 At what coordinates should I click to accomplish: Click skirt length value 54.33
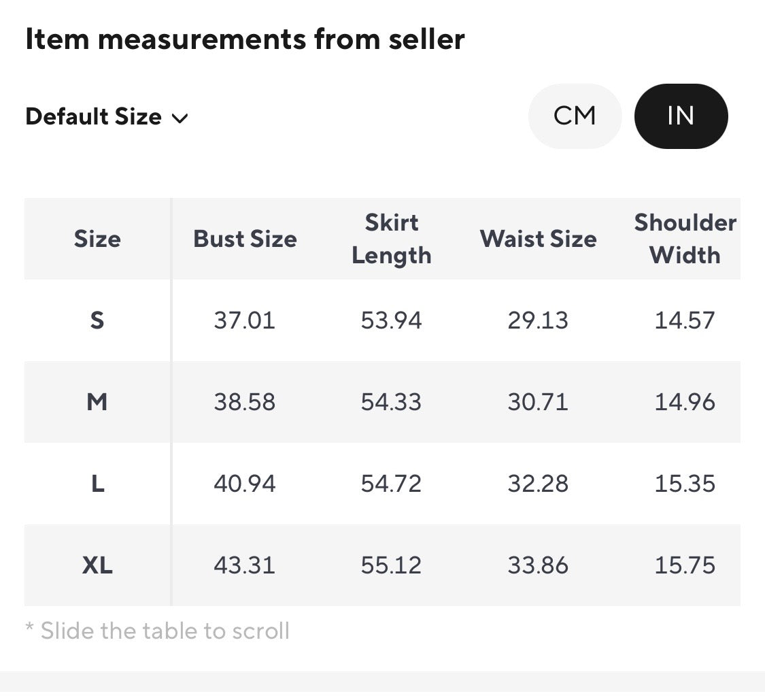tap(391, 402)
